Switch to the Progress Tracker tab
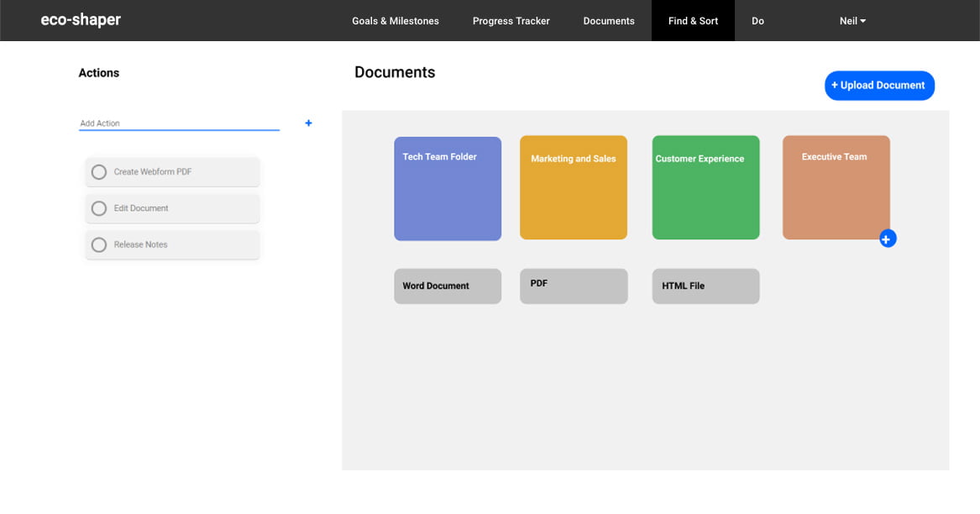Image resolution: width=980 pixels, height=514 pixels. click(x=511, y=21)
